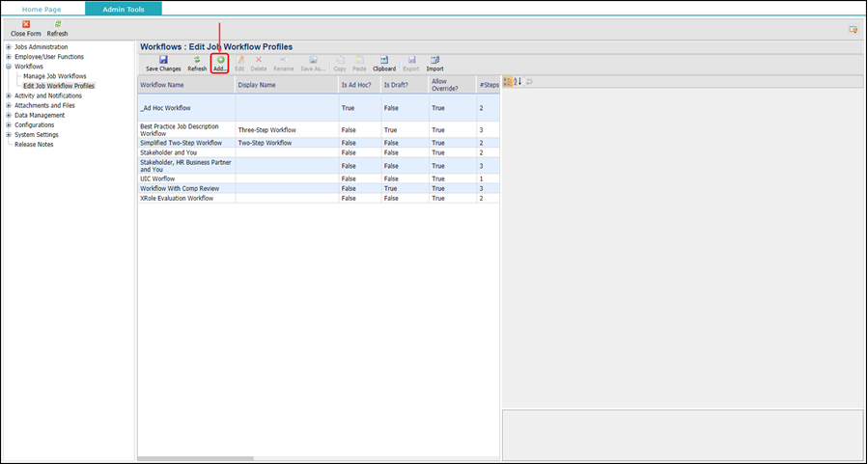
Task: Open the Clipboard toolbar item
Action: click(x=384, y=64)
